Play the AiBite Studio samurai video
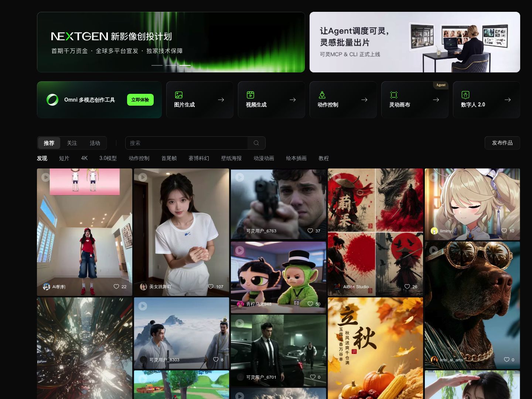Viewport: 532px width, 399px height. coord(337,177)
